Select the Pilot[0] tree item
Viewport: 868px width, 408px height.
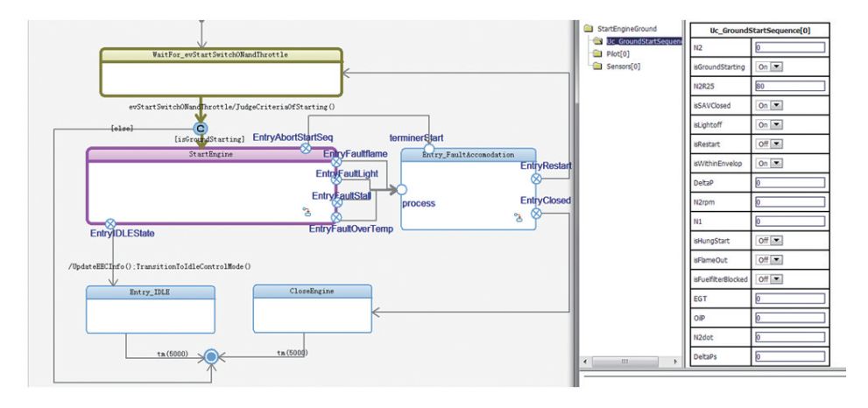(617, 53)
